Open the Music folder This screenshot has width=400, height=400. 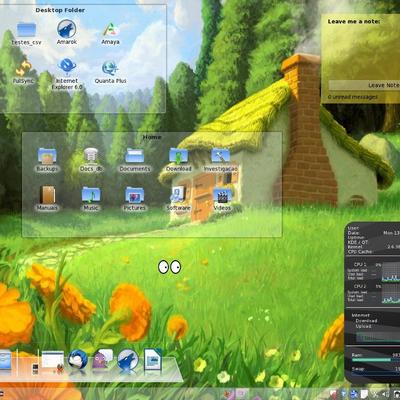[91, 198]
